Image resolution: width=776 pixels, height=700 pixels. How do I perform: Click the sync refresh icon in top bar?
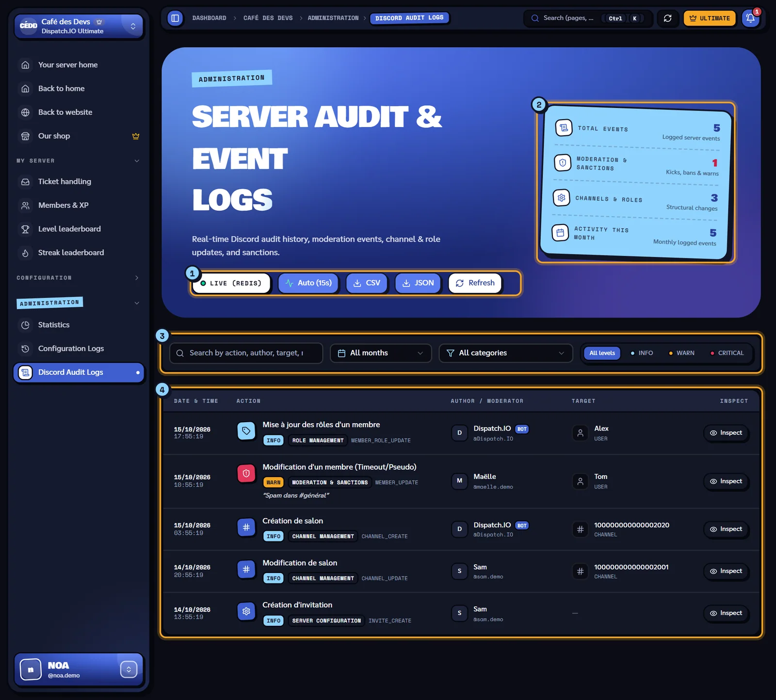667,18
